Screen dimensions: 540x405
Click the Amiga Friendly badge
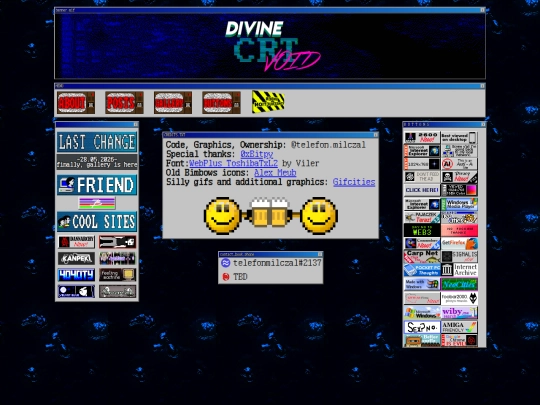459,327
